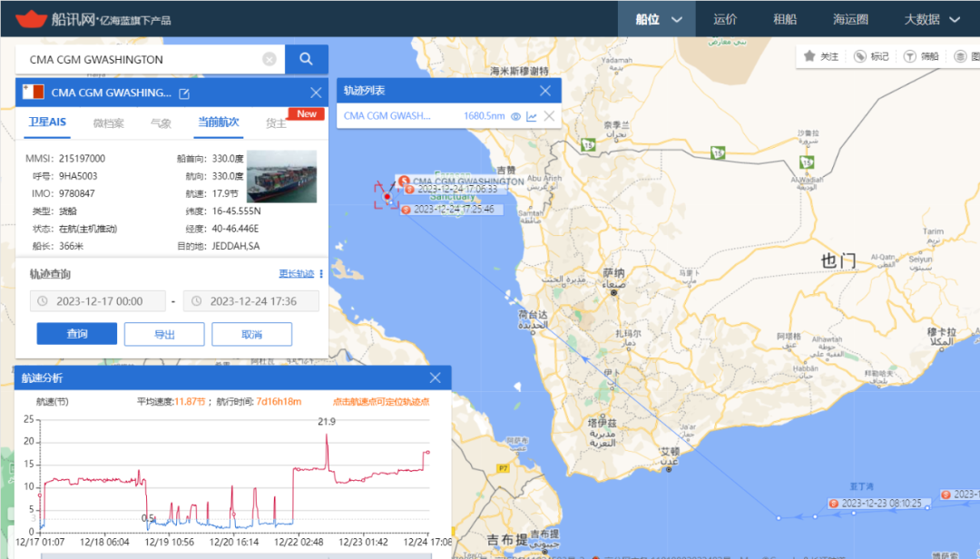
Task: Click the 更长轨迹 link
Action: (x=296, y=274)
